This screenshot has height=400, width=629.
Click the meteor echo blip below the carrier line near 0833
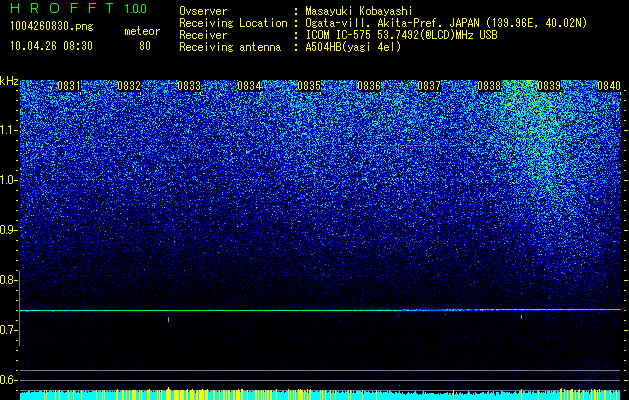[168, 320]
